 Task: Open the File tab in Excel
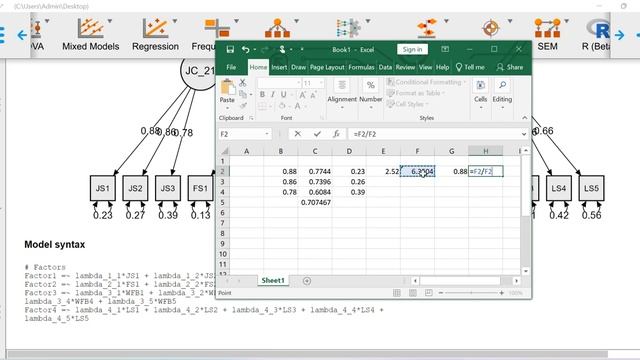pos(231,67)
